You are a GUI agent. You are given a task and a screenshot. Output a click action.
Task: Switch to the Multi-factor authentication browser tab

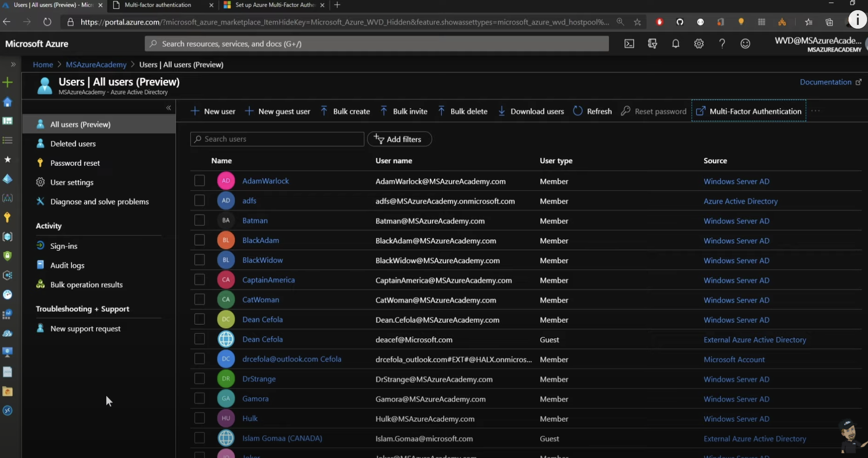click(x=158, y=5)
